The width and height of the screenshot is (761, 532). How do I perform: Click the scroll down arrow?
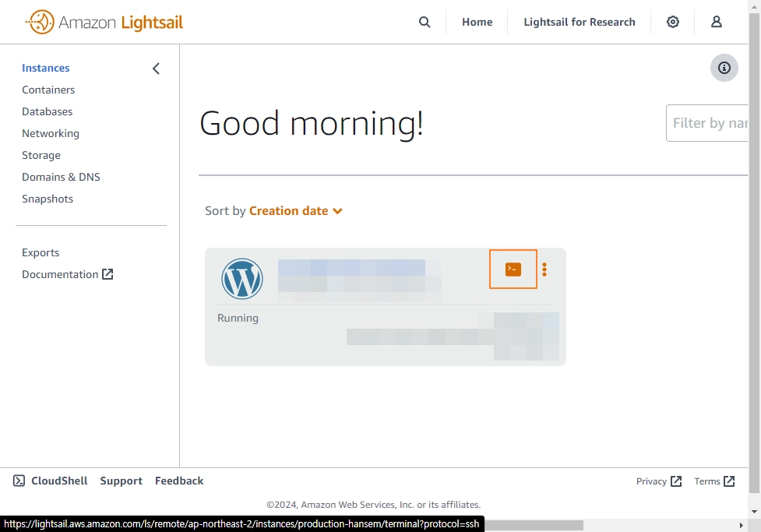754,511
